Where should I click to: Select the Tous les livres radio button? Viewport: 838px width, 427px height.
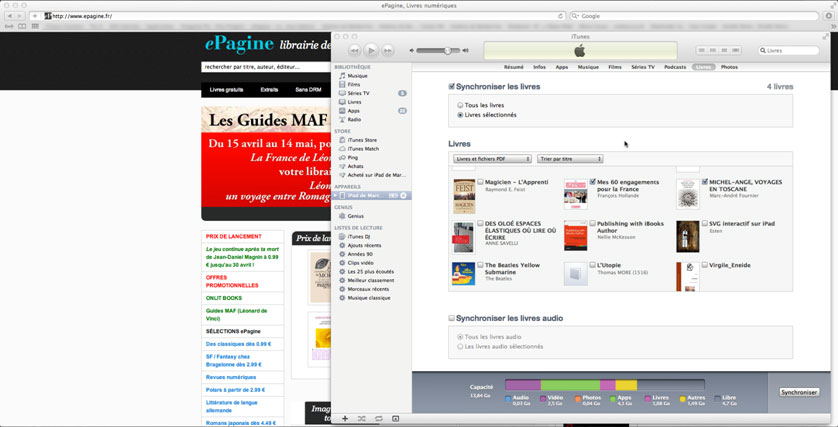[460, 105]
